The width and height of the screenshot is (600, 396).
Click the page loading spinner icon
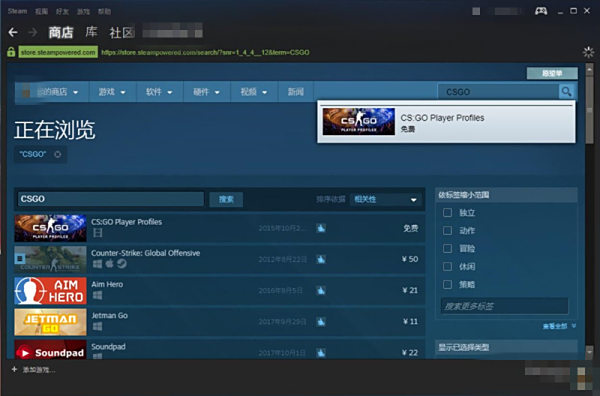point(588,52)
